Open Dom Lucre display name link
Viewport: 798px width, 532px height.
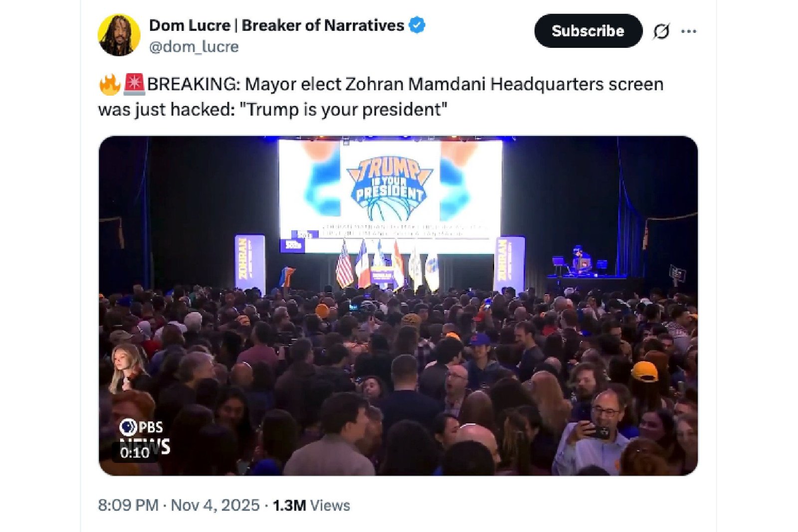pyautogui.click(x=277, y=25)
